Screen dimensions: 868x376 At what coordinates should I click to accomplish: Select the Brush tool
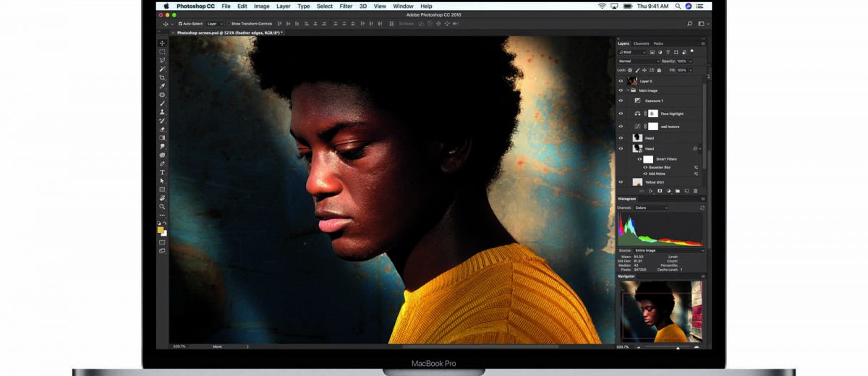click(162, 103)
